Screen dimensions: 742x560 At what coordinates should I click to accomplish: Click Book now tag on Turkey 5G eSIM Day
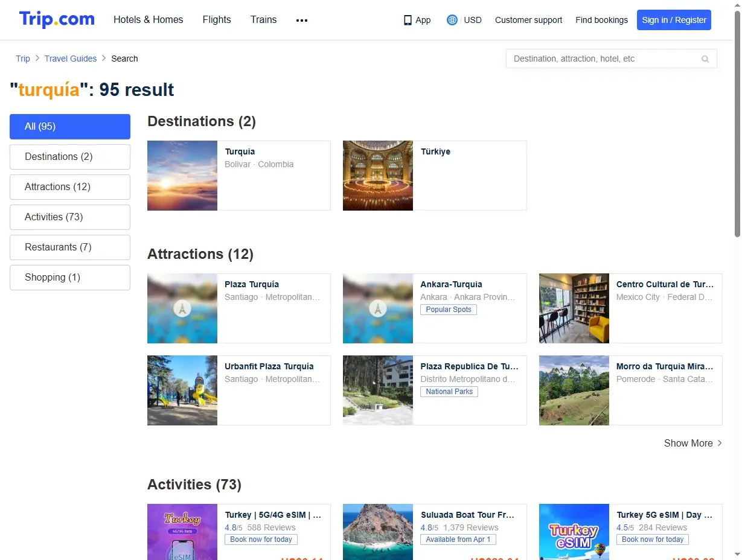click(653, 539)
